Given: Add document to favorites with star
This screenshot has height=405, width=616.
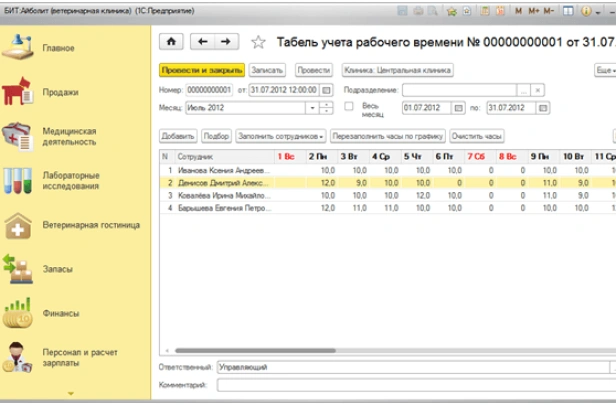Looking at the screenshot, I should (x=259, y=42).
